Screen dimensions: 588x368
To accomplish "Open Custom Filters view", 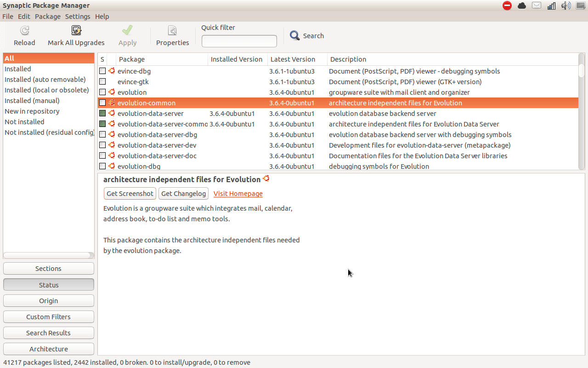I will (x=49, y=317).
